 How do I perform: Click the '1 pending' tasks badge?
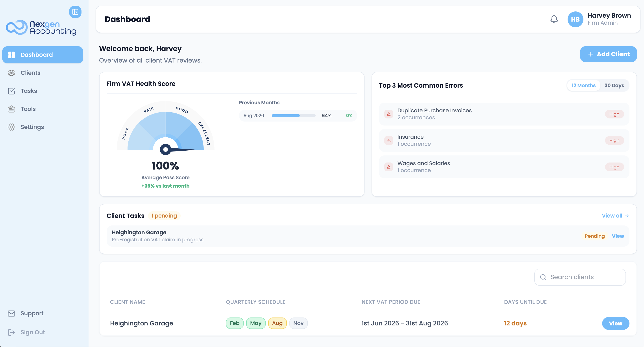pyautogui.click(x=164, y=216)
